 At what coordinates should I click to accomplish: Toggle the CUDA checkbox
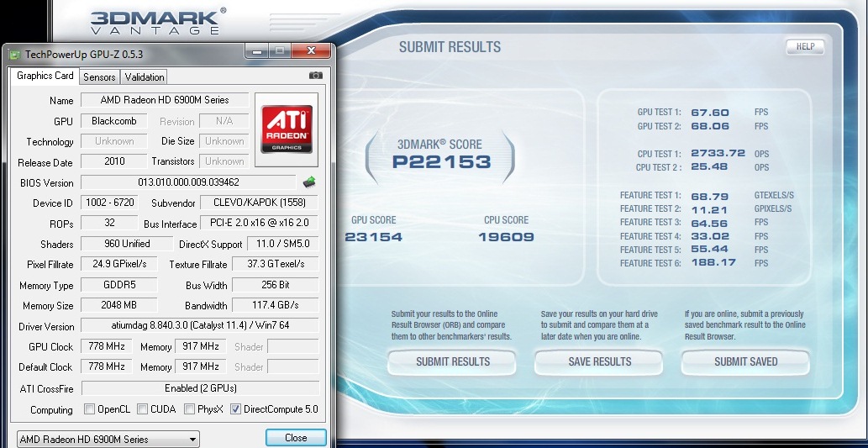tap(142, 409)
